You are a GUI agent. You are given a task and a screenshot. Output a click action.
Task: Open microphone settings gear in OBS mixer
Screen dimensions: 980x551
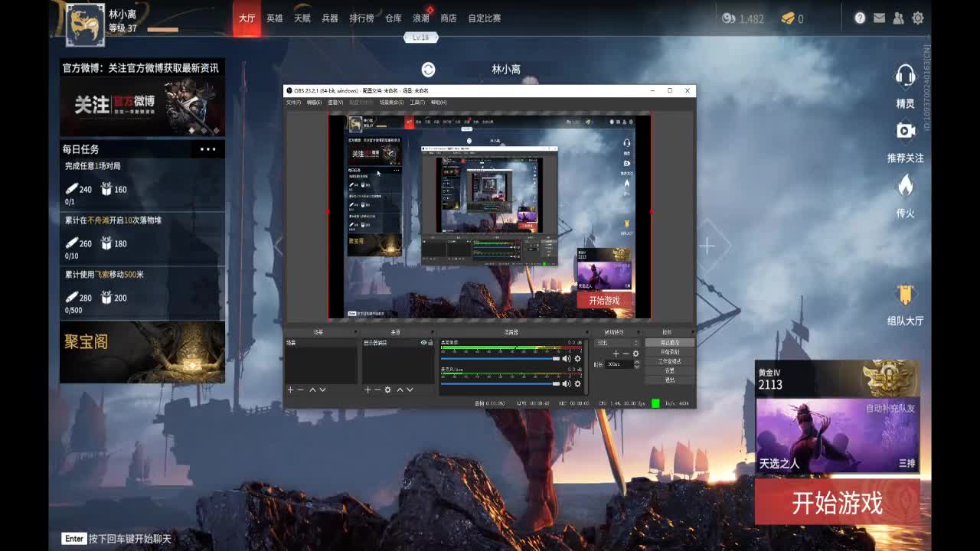[x=577, y=383]
